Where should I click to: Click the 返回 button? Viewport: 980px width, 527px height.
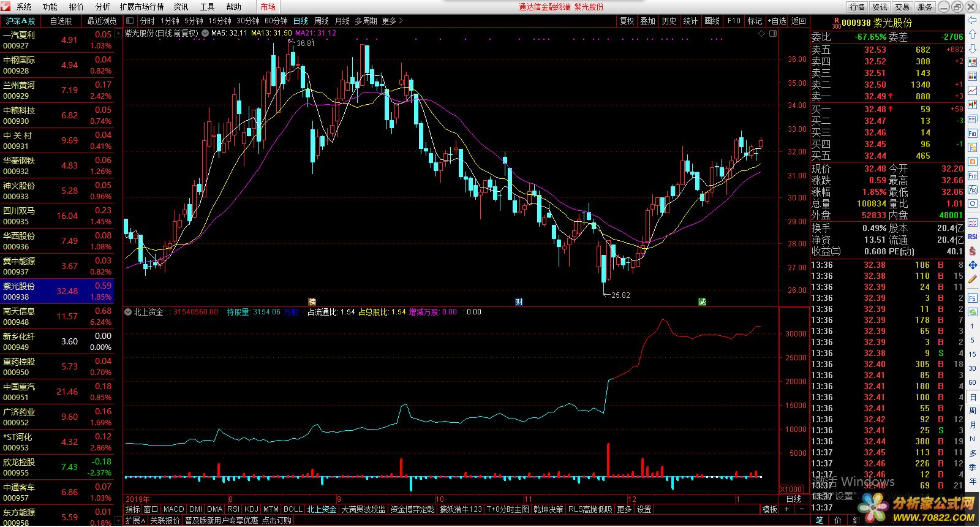[799, 21]
